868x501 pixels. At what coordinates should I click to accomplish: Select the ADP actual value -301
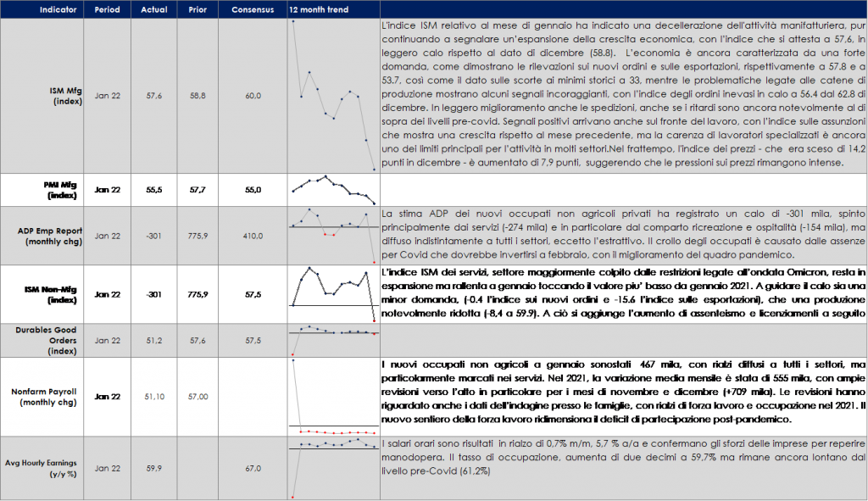(x=153, y=236)
